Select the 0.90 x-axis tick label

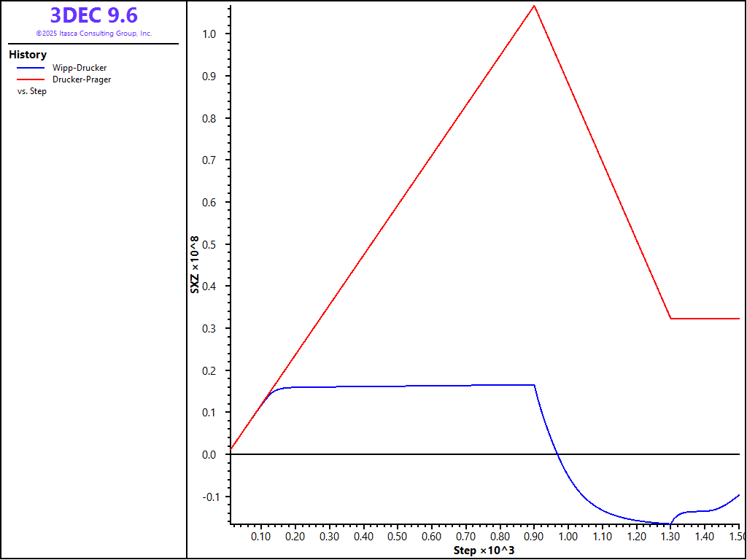point(534,537)
